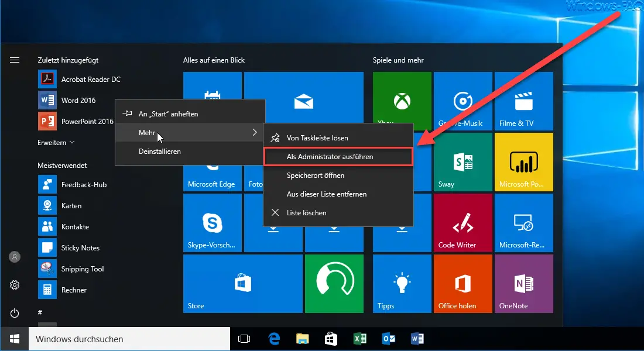Click the Spiele und mehr group heading
Viewport: 644px width, 351px height.
[x=398, y=60]
